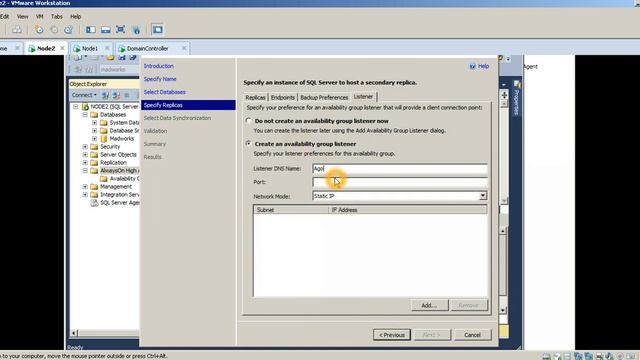640x360 pixels.
Task: Close the Node2 VM tab
Action: click(62, 48)
